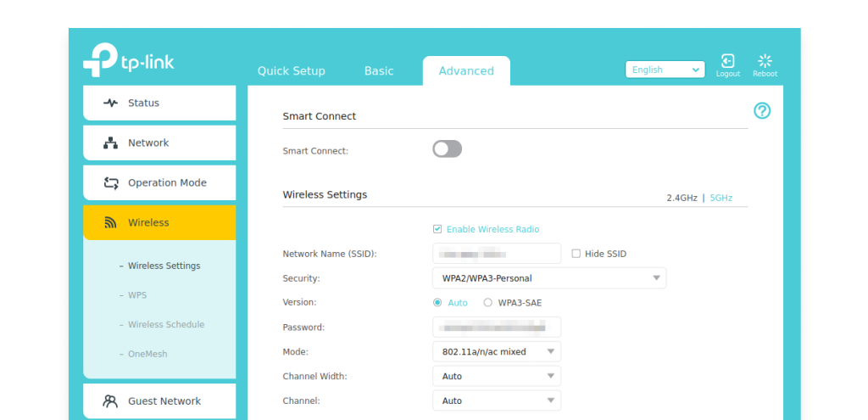Open the Channel Width dropdown
This screenshot has width=868, height=420.
(496, 376)
